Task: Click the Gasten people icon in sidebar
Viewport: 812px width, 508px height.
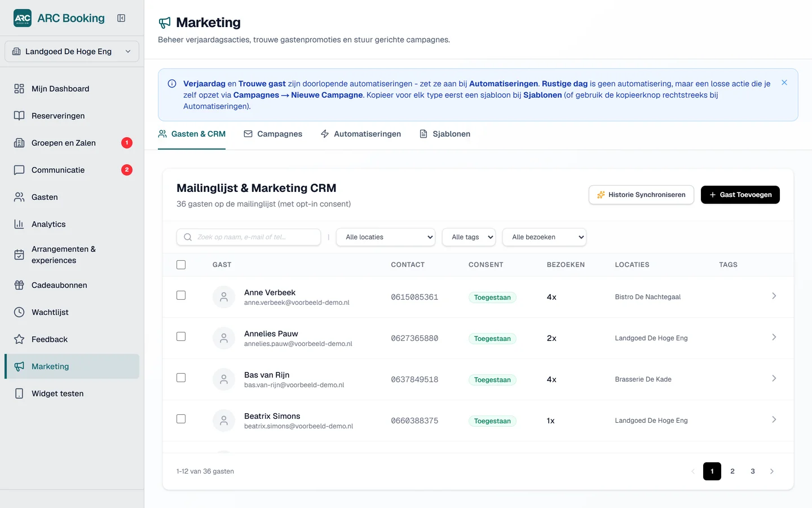Action: click(19, 197)
